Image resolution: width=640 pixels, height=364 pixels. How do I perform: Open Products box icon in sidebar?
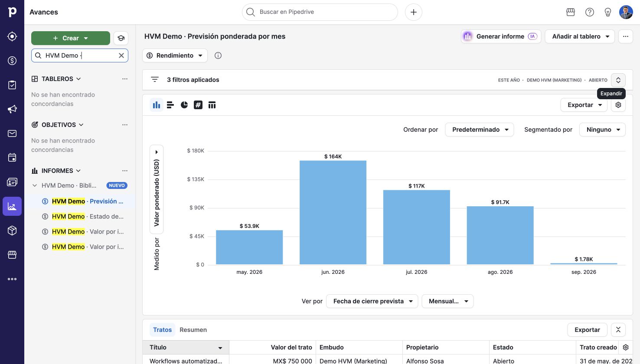(12, 231)
